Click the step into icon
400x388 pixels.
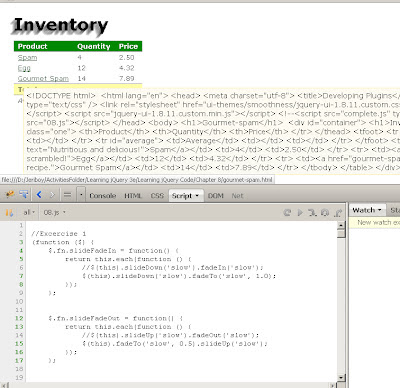click(312, 212)
